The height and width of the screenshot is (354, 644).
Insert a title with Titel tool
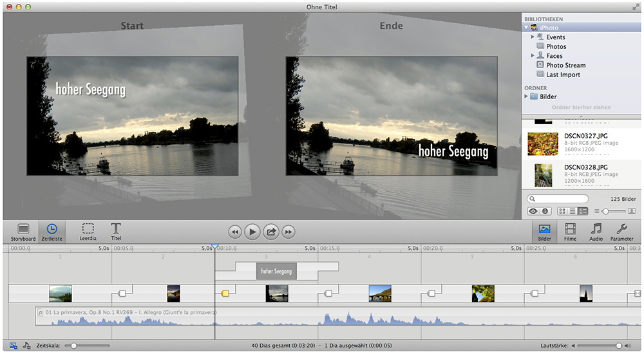tap(116, 231)
